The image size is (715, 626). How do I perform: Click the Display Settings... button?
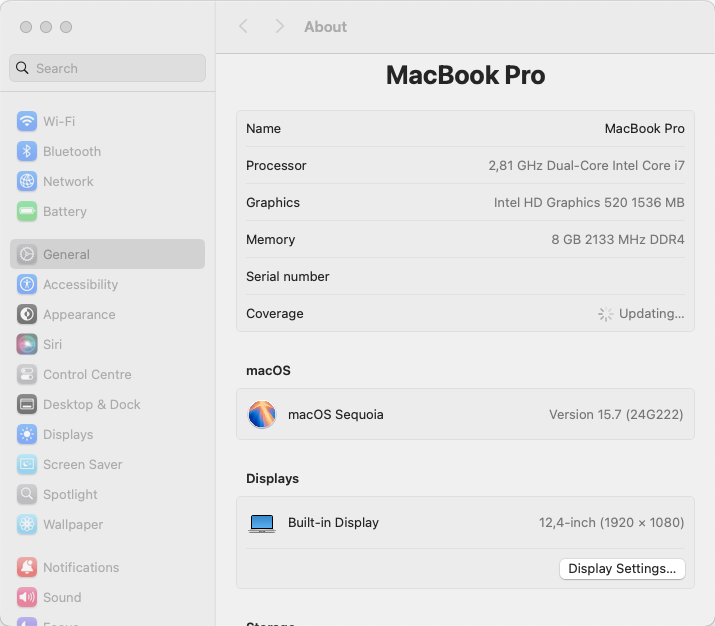click(x=621, y=568)
